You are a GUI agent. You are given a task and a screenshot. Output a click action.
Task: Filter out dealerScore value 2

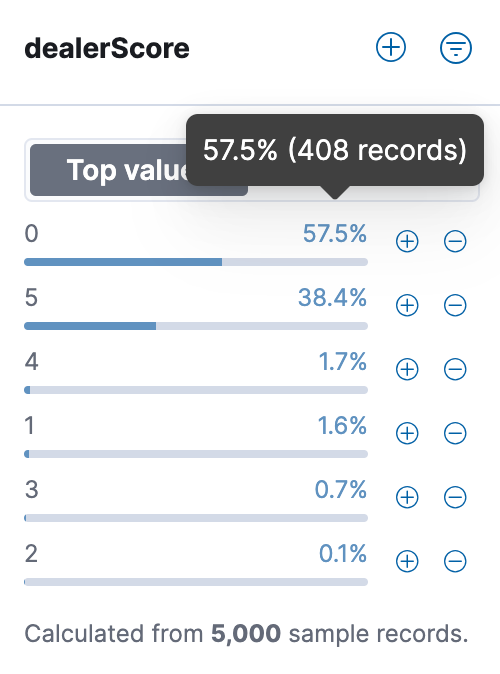click(x=455, y=561)
